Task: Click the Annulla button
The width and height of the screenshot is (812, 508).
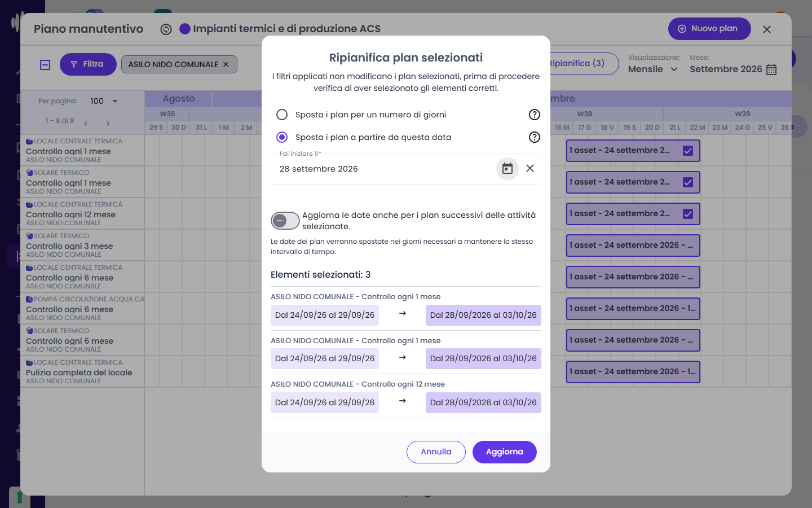Action: 436,452
